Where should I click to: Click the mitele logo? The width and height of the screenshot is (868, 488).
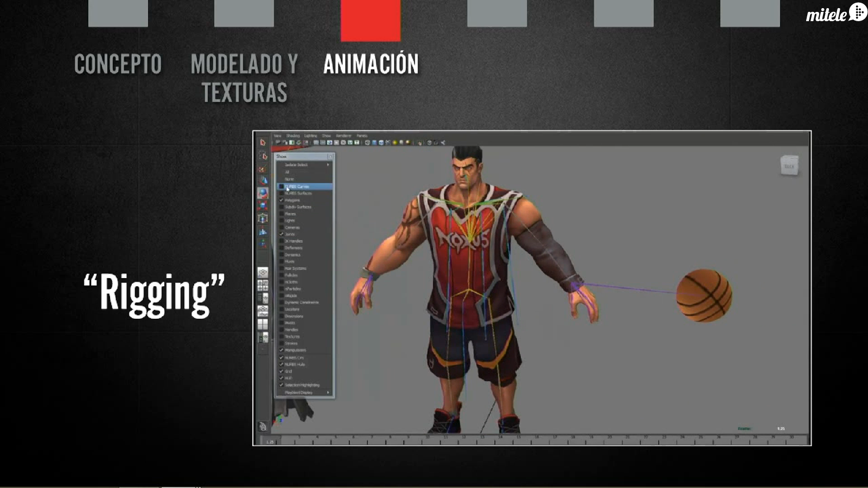pyautogui.click(x=837, y=12)
